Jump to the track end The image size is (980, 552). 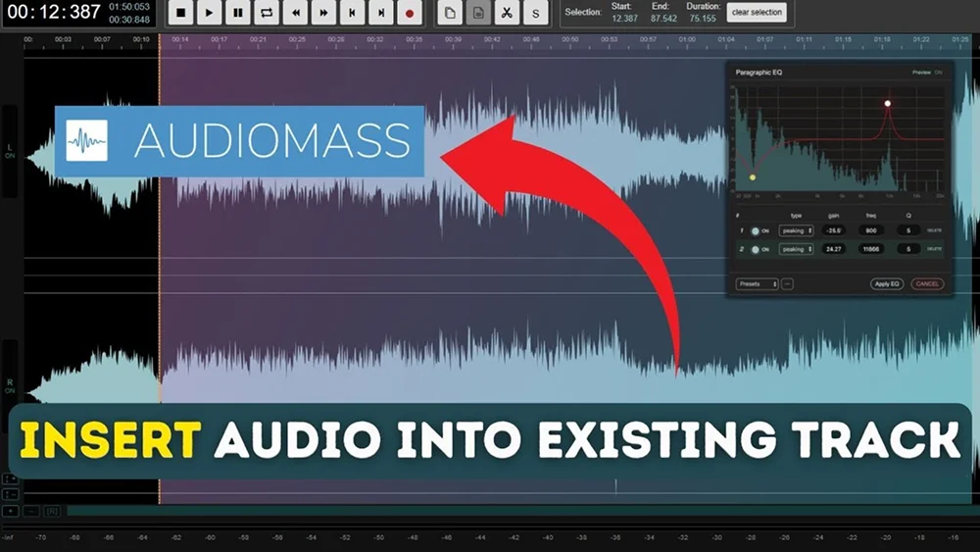click(x=381, y=13)
